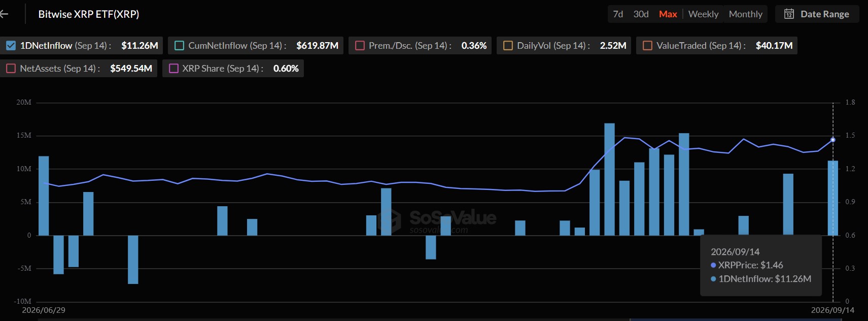The image size is (868, 321).
Task: Click the tallest inflow bar near 17M
Action: click(x=609, y=179)
